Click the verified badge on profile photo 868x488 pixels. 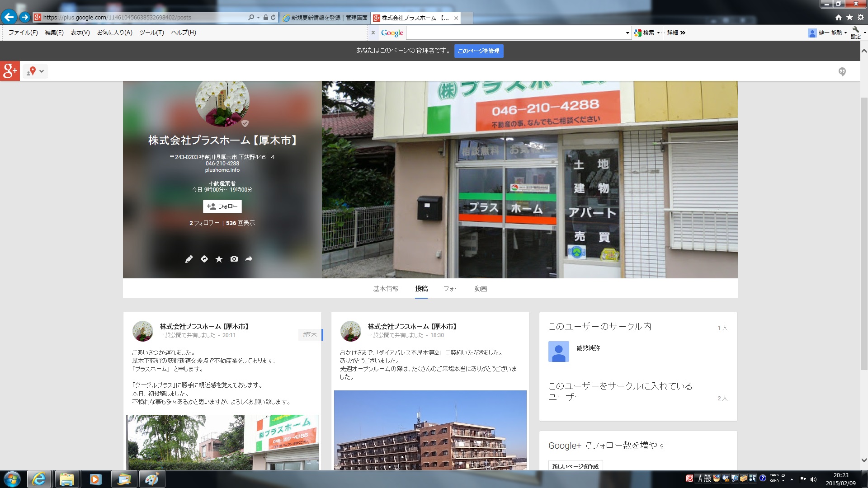click(x=245, y=123)
